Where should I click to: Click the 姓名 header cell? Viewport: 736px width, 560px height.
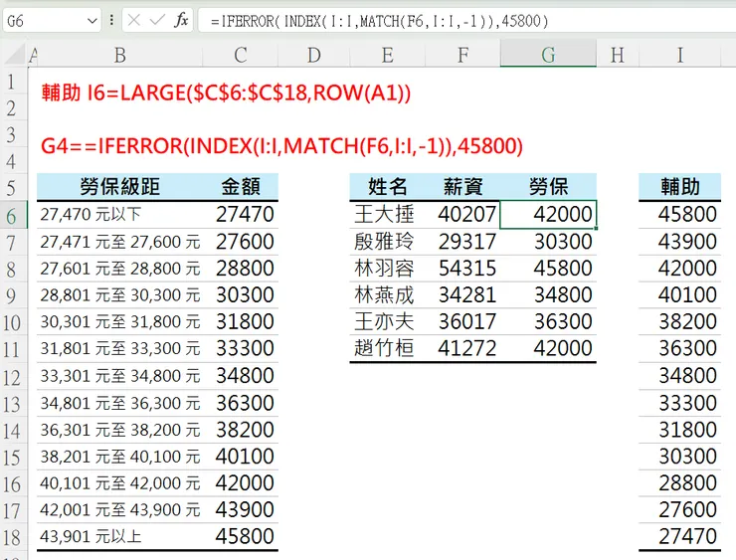coord(388,187)
